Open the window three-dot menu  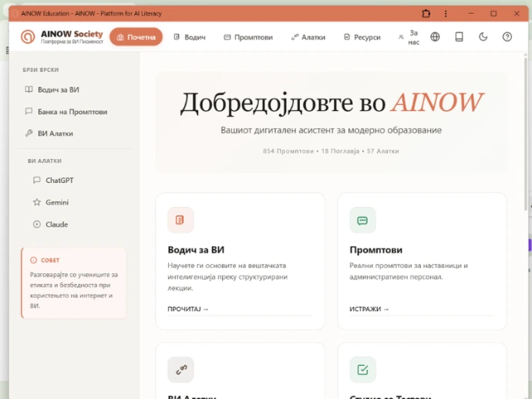446,13
